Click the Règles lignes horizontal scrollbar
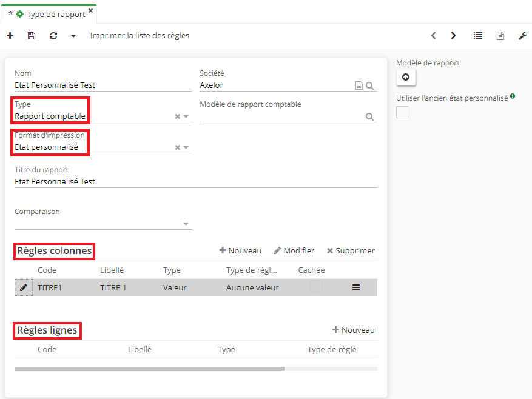Viewport: 532px width, 399px height. click(149, 368)
